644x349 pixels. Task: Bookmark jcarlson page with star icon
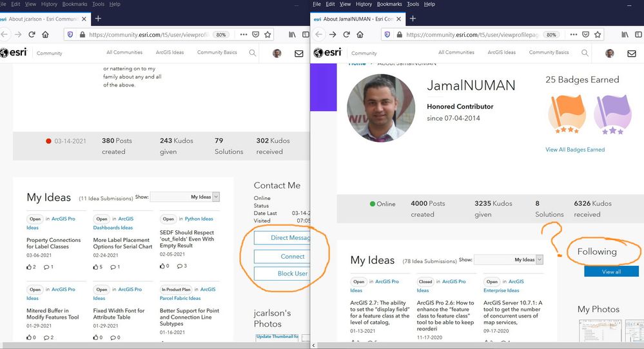click(268, 35)
